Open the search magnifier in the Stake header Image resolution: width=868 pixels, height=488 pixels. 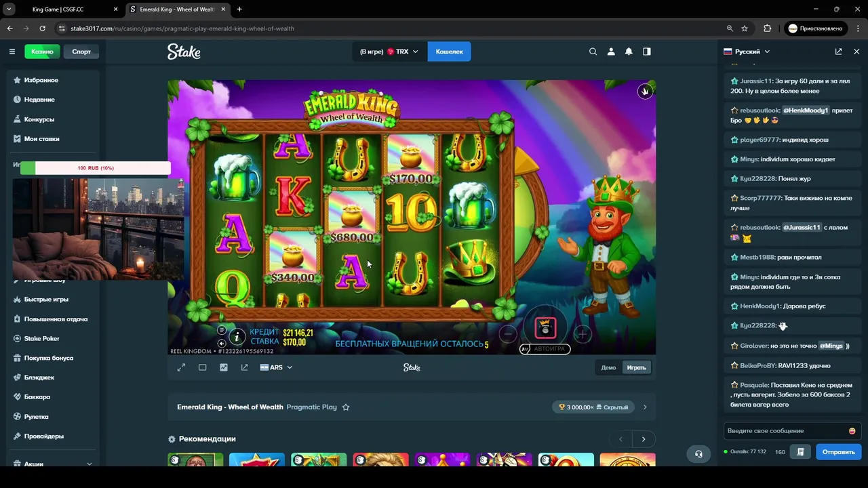(x=593, y=52)
